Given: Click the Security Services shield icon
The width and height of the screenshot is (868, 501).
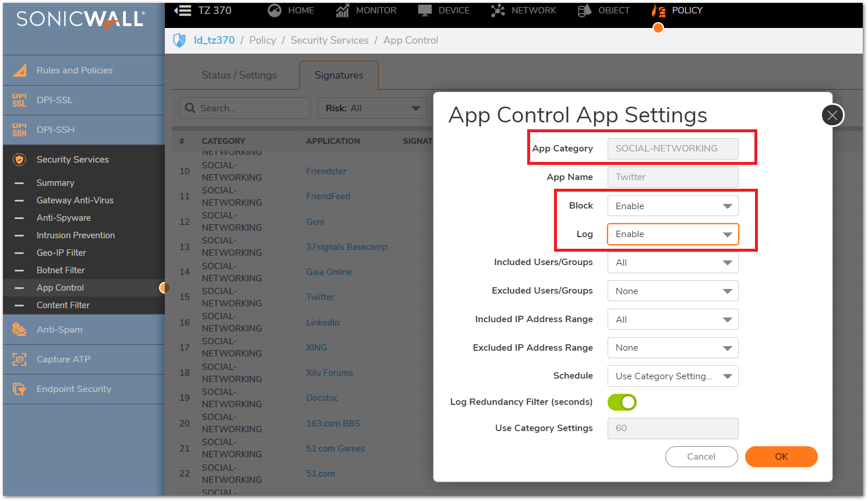Looking at the screenshot, I should point(19,160).
